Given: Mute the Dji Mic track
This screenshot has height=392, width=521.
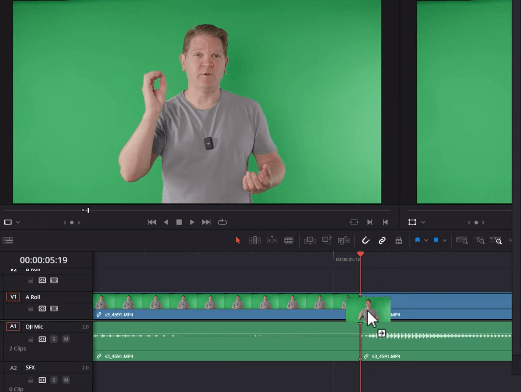Looking at the screenshot, I should point(66,339).
